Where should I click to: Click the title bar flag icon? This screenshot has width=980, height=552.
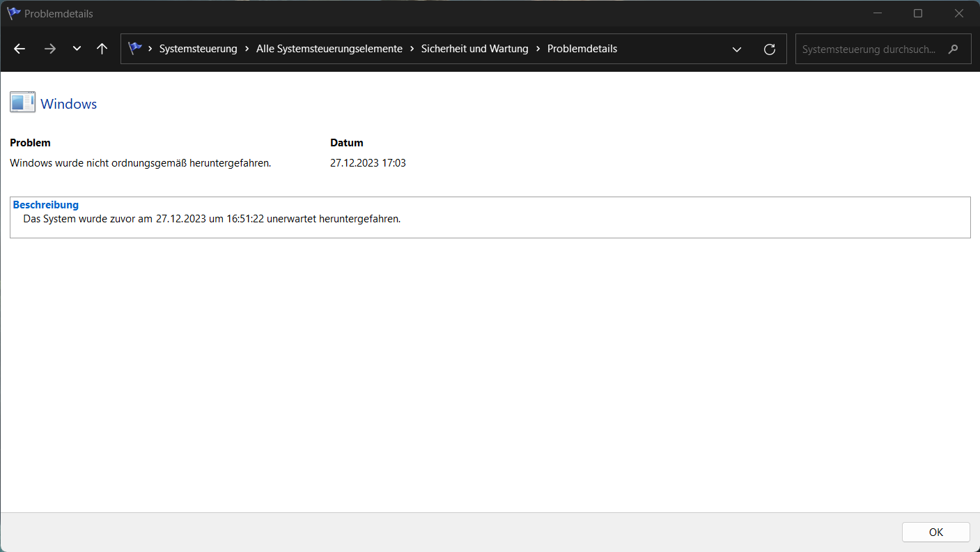coord(14,13)
